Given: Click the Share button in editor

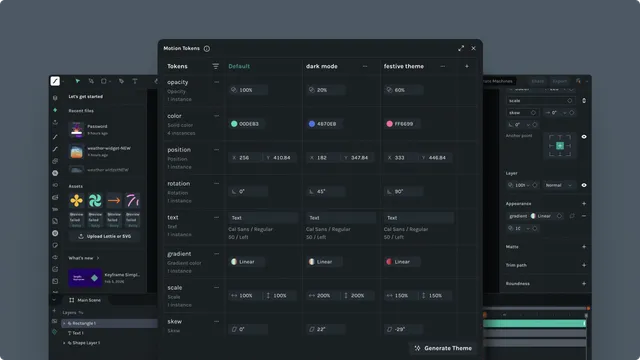Looking at the screenshot, I should click(538, 81).
